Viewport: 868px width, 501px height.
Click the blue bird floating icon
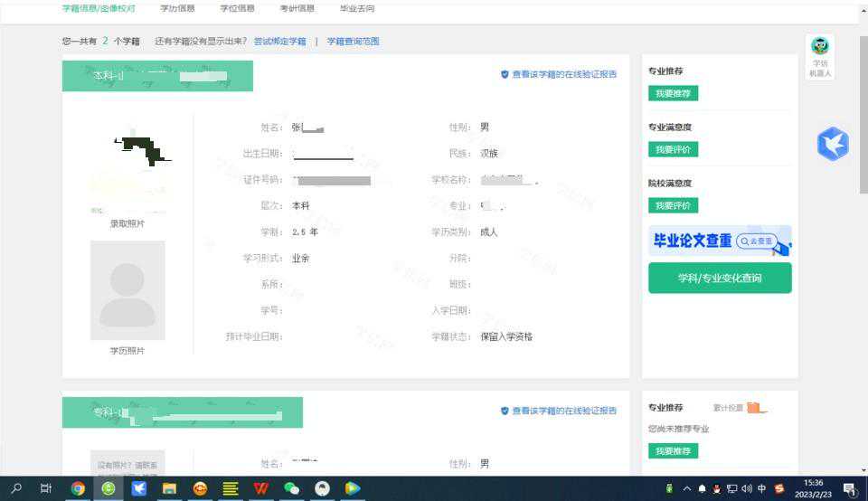coord(833,145)
